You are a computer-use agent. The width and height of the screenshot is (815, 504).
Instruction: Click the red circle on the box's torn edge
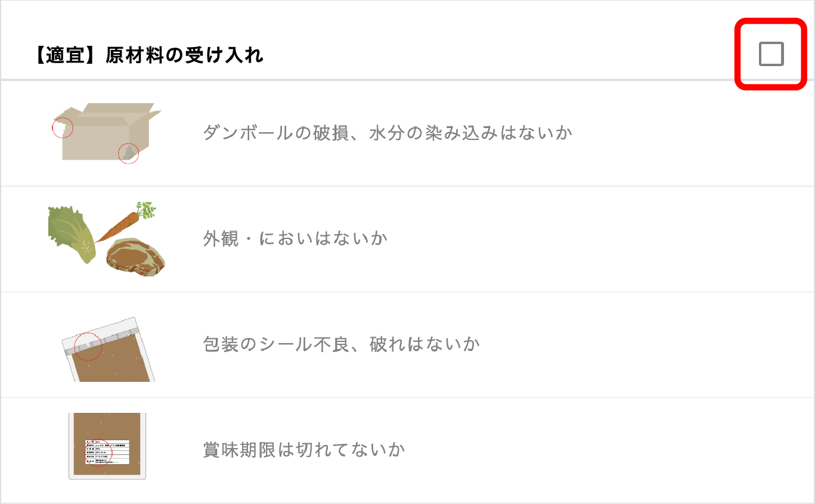pyautogui.click(x=61, y=126)
